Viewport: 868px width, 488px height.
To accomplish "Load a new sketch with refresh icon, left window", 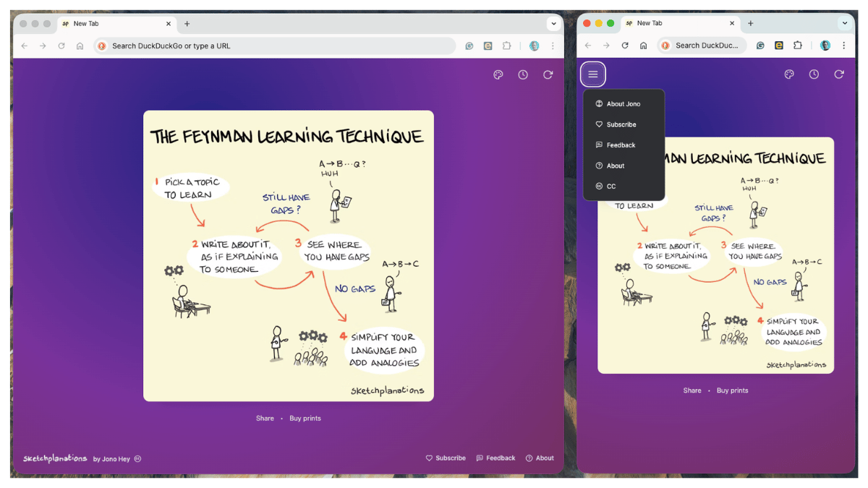I will pyautogui.click(x=548, y=74).
